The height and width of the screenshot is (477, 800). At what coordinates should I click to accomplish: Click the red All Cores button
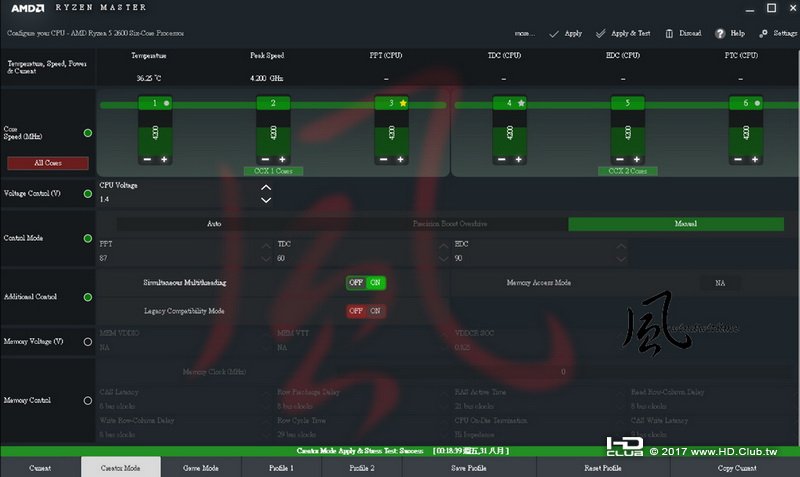[48, 163]
